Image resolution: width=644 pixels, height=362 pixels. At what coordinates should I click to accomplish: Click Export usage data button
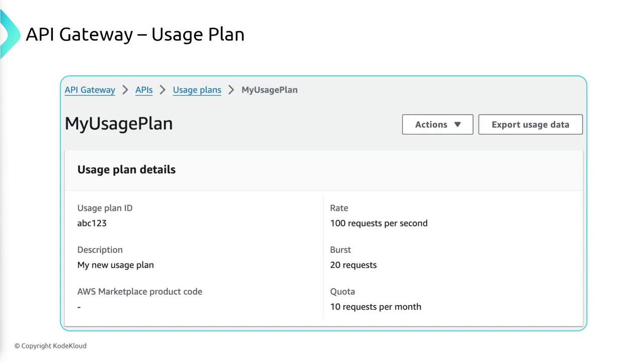pos(530,125)
